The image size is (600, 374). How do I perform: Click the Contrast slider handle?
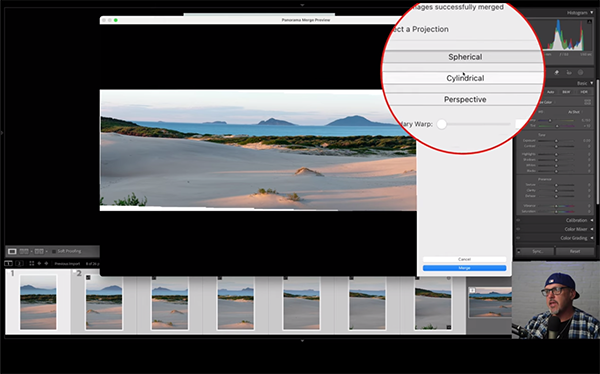pyautogui.click(x=556, y=146)
